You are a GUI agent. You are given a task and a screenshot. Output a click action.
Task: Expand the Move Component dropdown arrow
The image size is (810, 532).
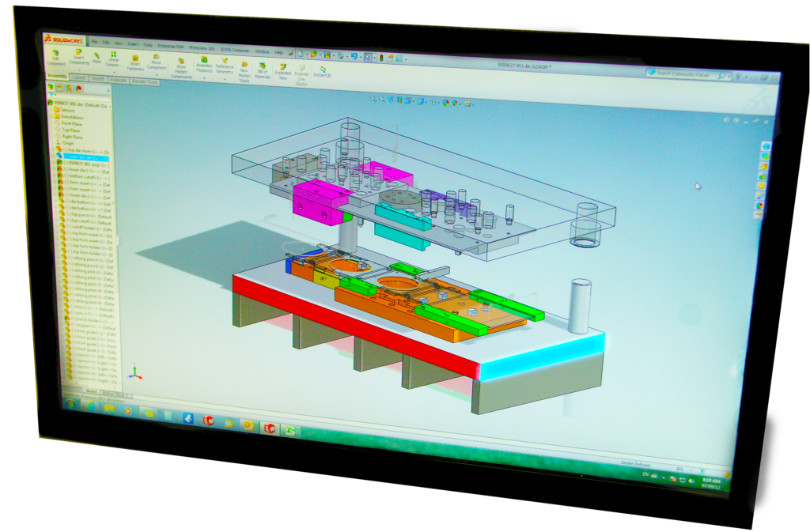click(x=157, y=74)
